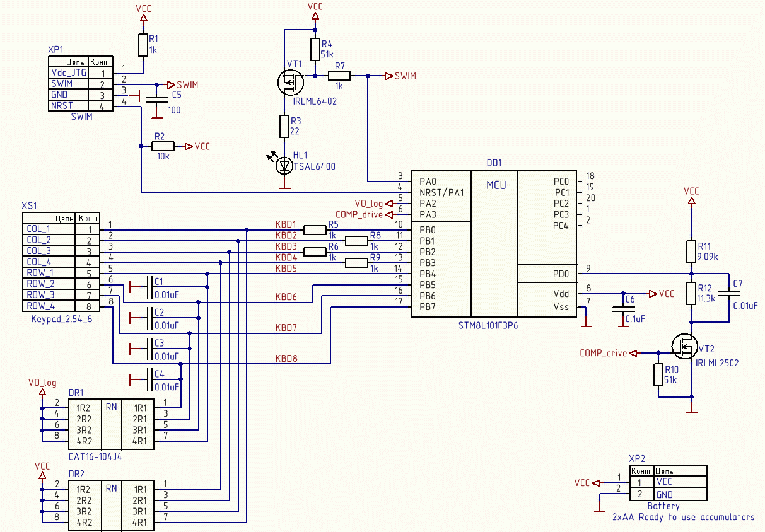Click the VO_log label at PA2
765x532 pixels.
pos(368,204)
